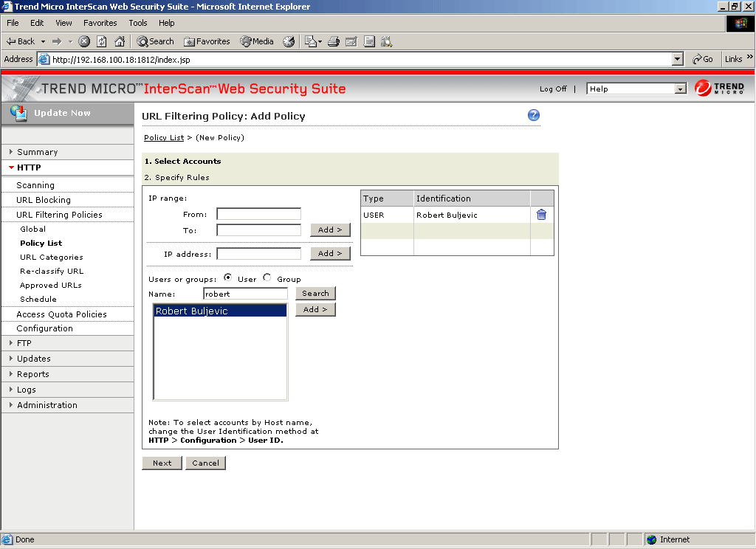
Task: Click the Next button
Action: tap(162, 463)
